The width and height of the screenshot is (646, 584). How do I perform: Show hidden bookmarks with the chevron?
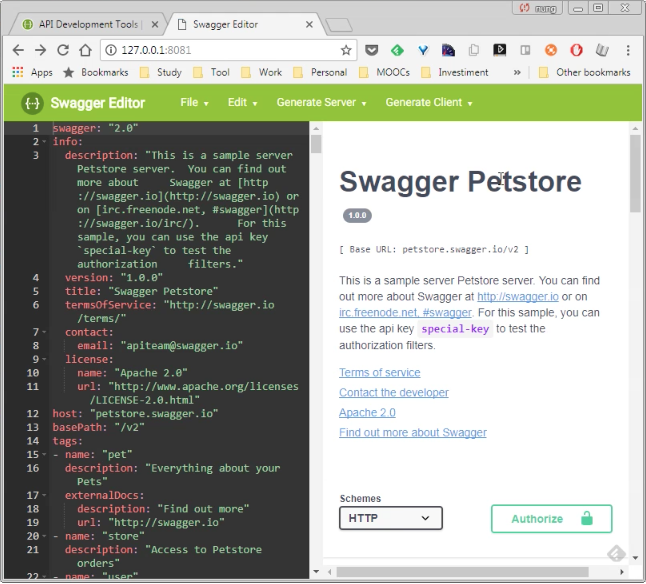point(517,72)
